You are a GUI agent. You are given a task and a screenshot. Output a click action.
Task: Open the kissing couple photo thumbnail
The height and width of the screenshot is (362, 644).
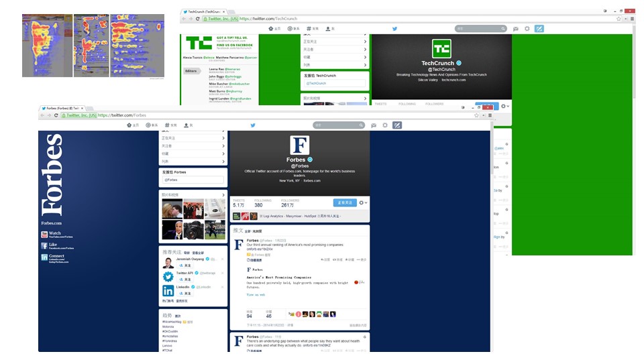tap(172, 209)
